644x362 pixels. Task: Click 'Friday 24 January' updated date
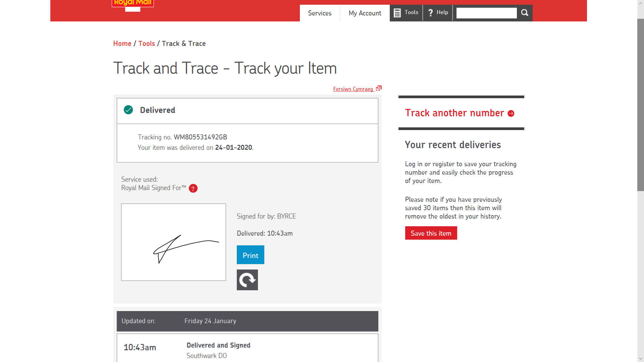[x=210, y=321]
